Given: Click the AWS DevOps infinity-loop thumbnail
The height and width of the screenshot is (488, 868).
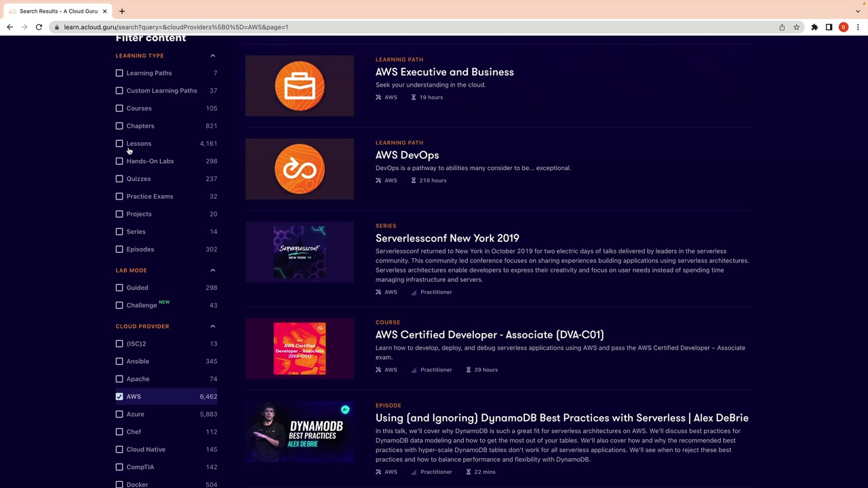Looking at the screenshot, I should pyautogui.click(x=300, y=169).
